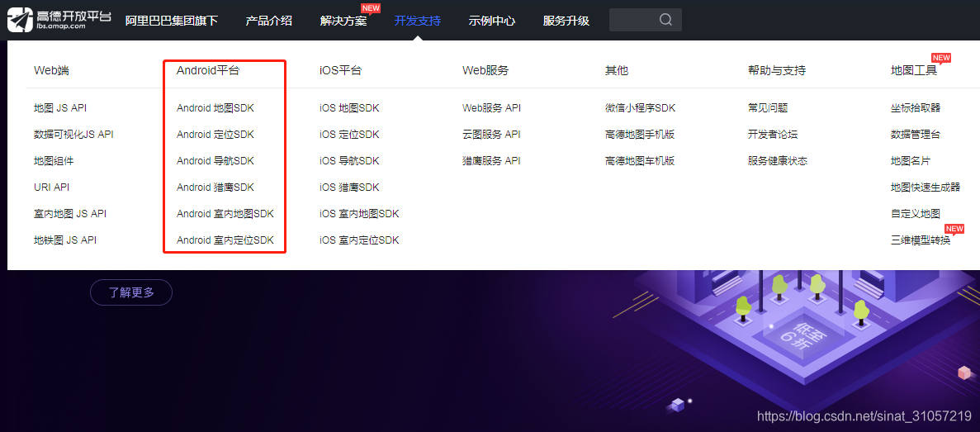Viewport: 980px width, 432px height.
Task: Click the Web端 column heading
Action: point(51,71)
